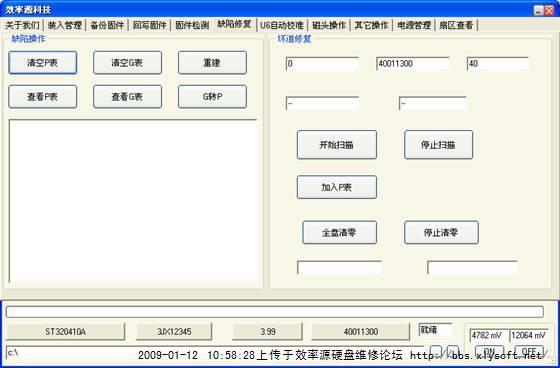This screenshot has height=368, width=560.
Task: Turn power off with the OFF button
Action: tap(530, 352)
